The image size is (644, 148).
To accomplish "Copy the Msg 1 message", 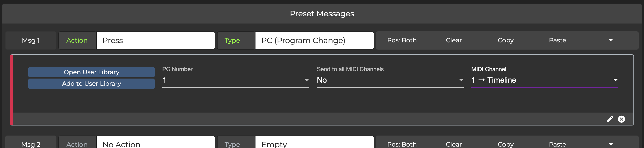I will coord(505,40).
